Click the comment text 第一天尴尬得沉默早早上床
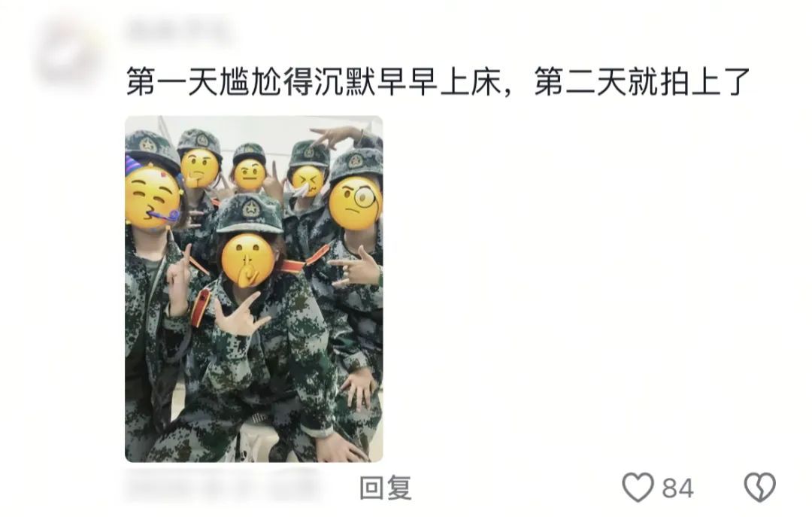This screenshot has height=517, width=812. (x=314, y=82)
